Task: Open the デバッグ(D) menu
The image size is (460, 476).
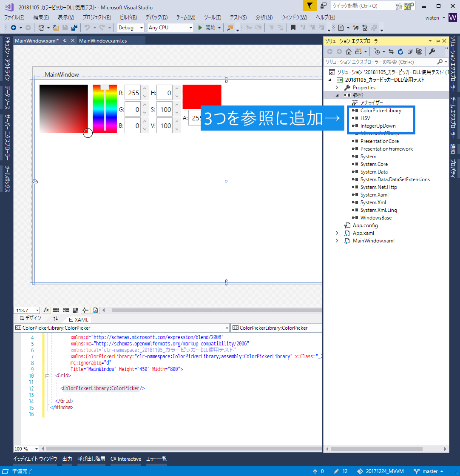Action: coord(156,17)
